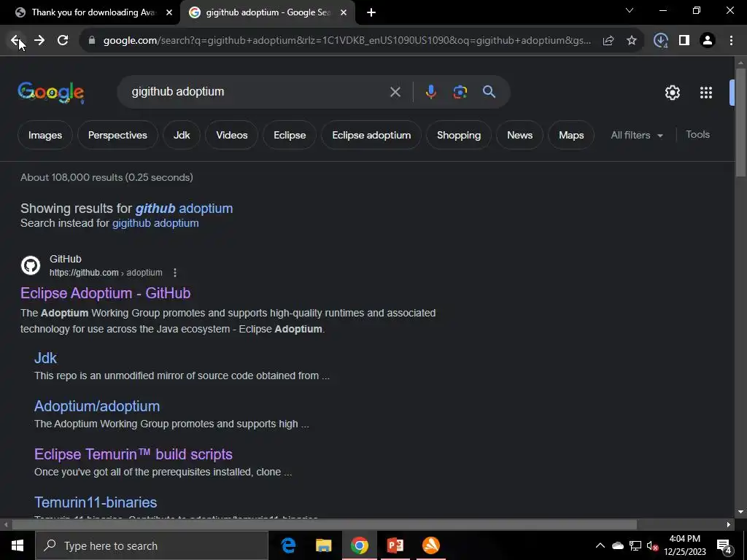Expand the All filters dropdown
This screenshot has height=560, width=747.
[x=637, y=135]
